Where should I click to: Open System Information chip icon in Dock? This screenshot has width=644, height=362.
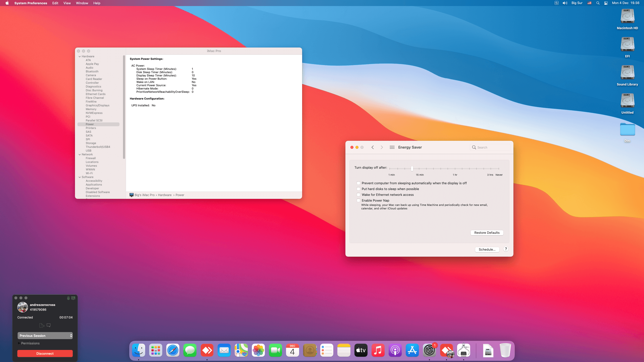click(x=464, y=350)
